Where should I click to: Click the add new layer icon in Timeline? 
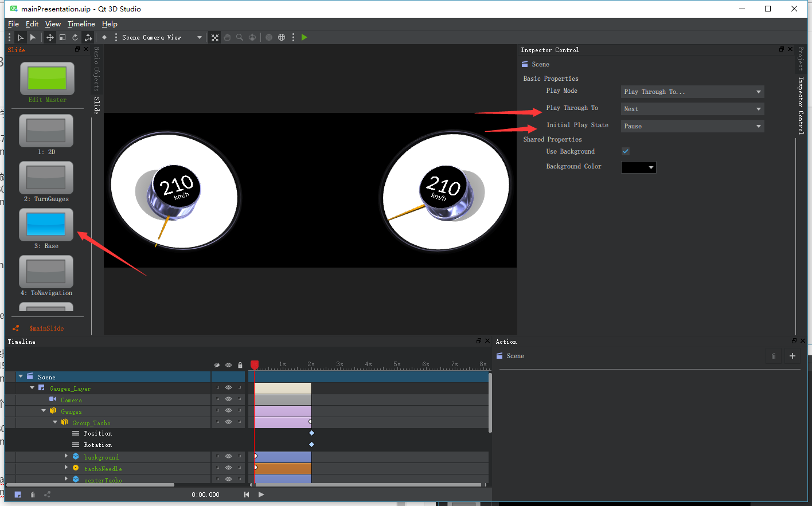[18, 495]
